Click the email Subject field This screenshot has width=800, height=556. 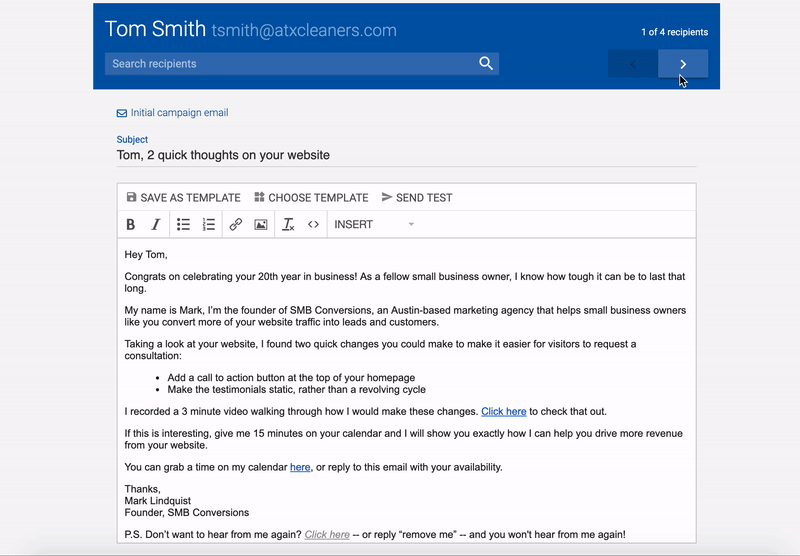[x=406, y=155]
